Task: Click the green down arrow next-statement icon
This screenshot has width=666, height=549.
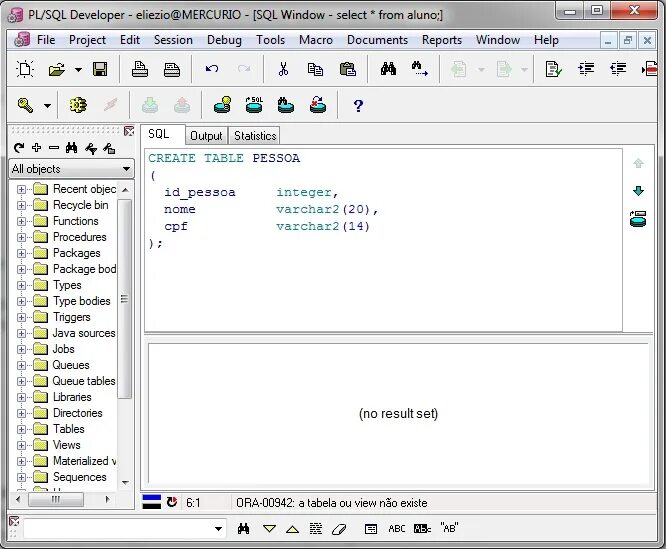Action: 638,191
